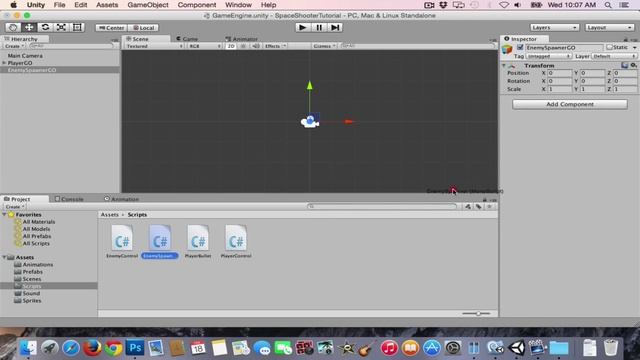Click the GameObject name field
640x360 pixels.
pyautogui.click(x=564, y=47)
